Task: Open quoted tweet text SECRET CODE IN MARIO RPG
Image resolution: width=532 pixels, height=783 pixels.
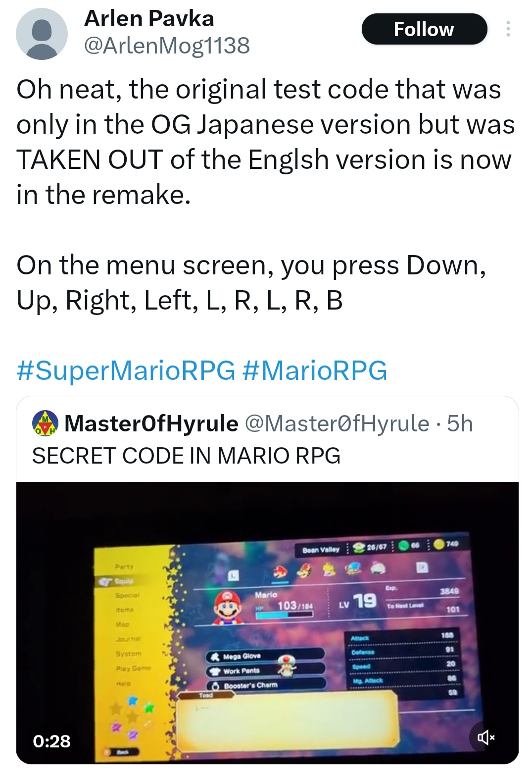Action: pos(186,456)
